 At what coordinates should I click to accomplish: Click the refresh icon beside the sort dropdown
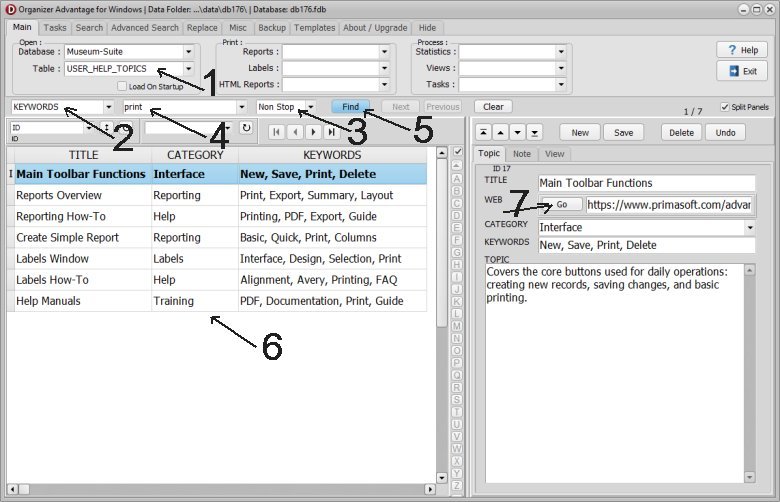point(245,128)
